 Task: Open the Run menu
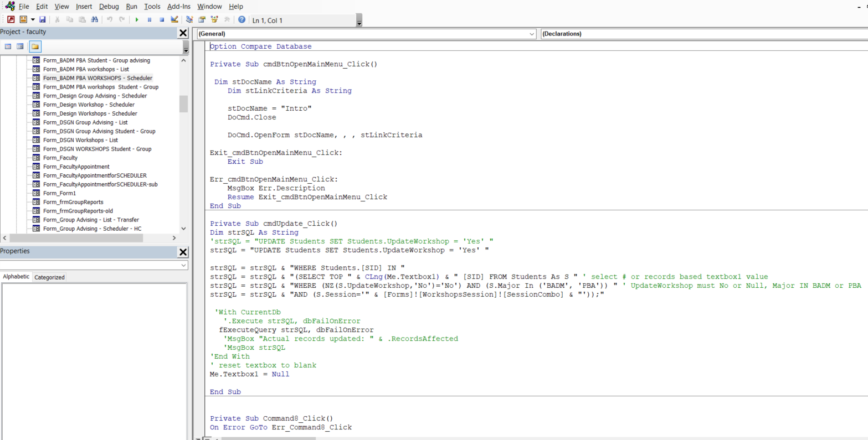[x=131, y=7]
